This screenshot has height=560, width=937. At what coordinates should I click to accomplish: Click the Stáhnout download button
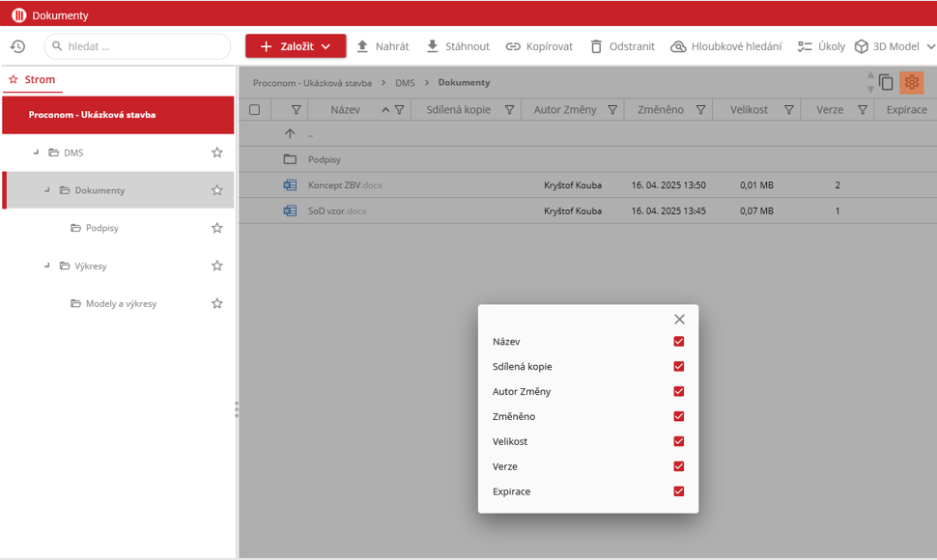458,46
